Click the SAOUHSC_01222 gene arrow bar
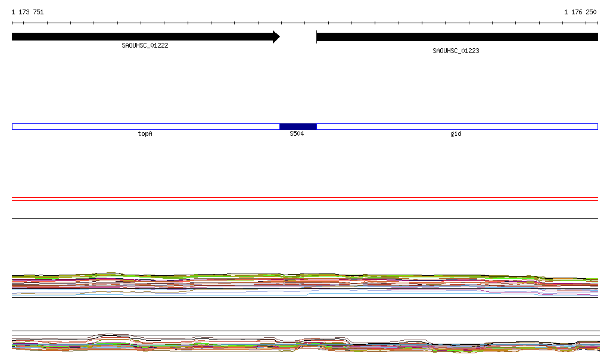This screenshot has height=364, width=610. pos(143,37)
